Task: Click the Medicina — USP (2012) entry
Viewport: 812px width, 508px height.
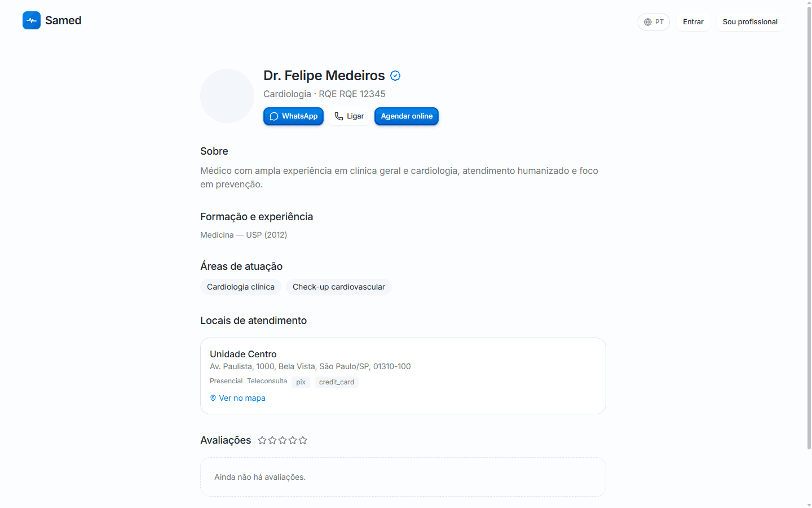Action: [x=244, y=235]
